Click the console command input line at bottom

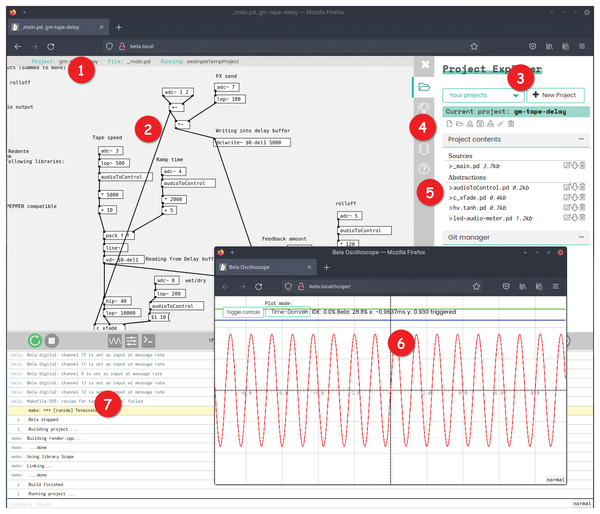click(289, 504)
